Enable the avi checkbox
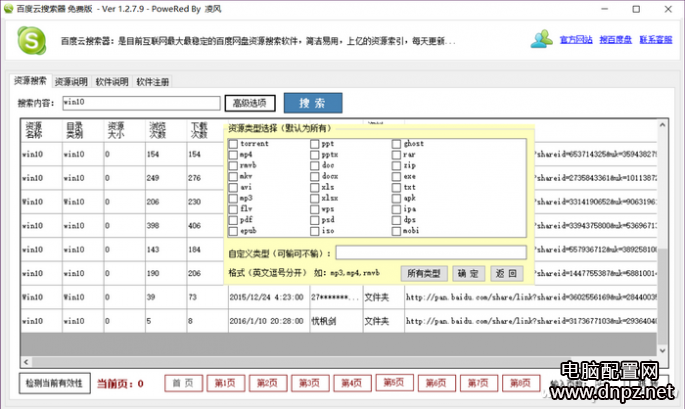The image size is (685, 409). tap(233, 187)
